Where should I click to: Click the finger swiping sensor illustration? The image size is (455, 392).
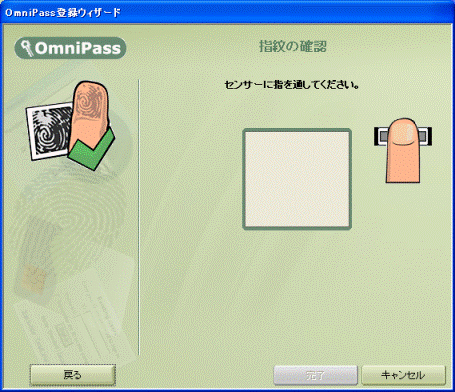pos(403,150)
